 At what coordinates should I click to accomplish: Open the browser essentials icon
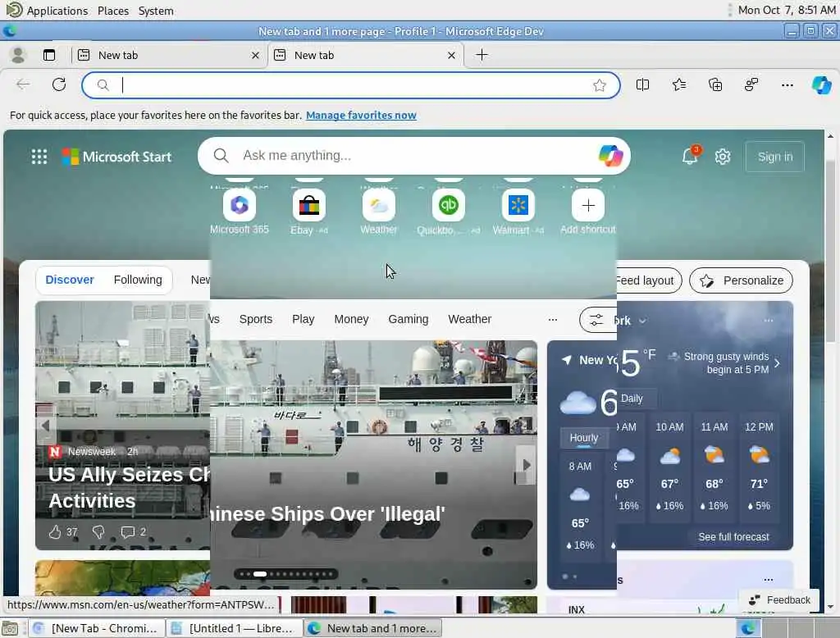[x=751, y=84]
